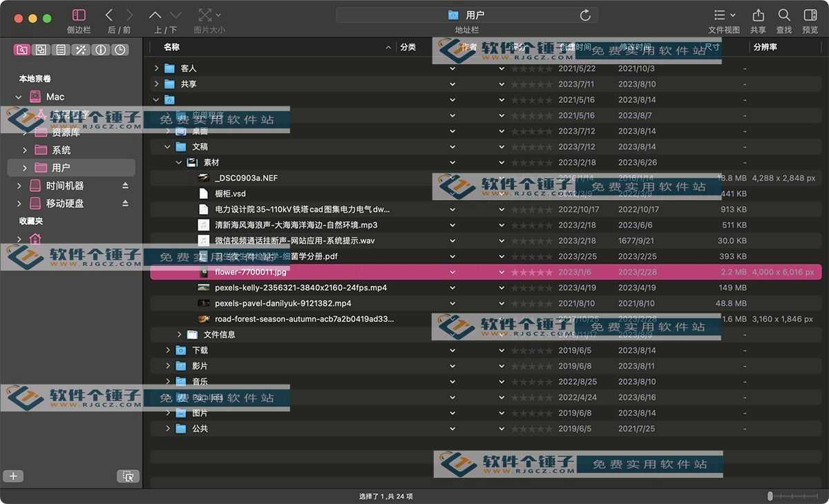Screen dimensions: 829x504
Task: Collapse the Mac volume in sidebar
Action: point(19,97)
